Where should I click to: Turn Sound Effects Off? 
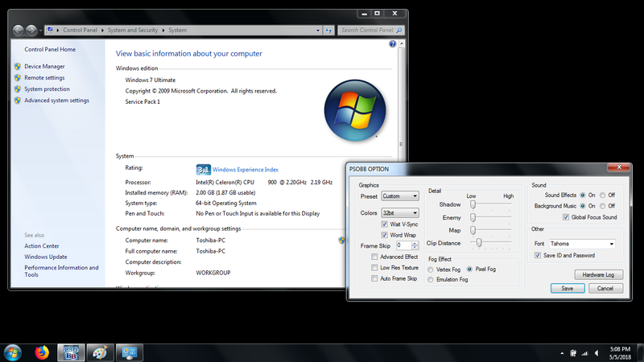click(x=602, y=195)
